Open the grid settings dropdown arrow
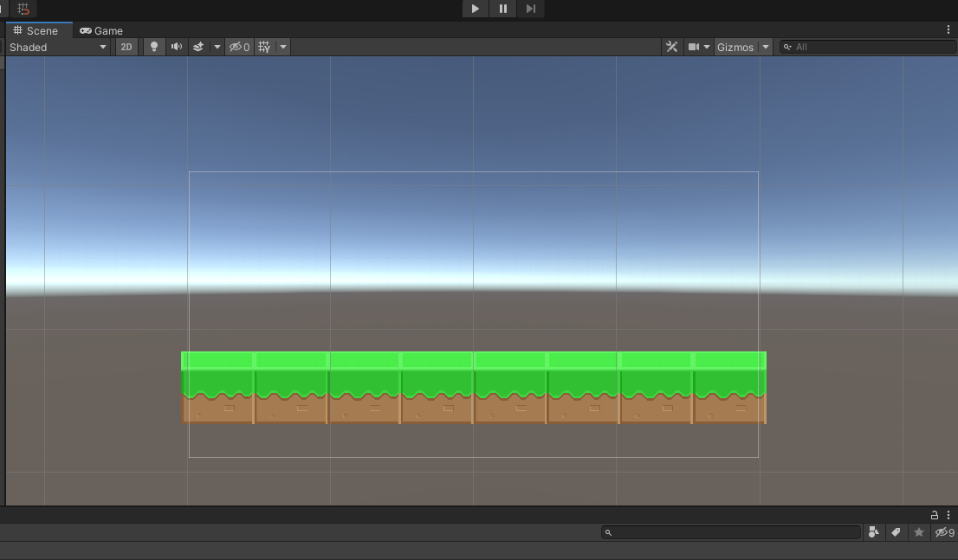This screenshot has height=560, width=958. coord(283,47)
